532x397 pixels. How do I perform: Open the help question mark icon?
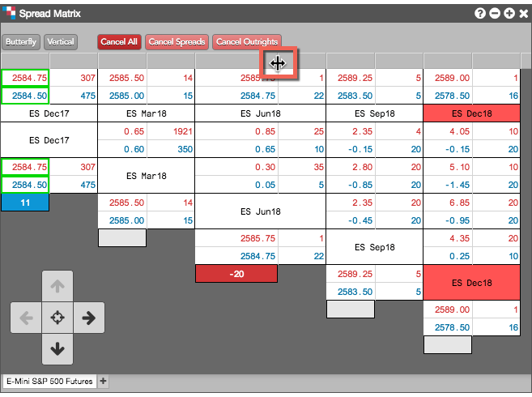tap(479, 14)
